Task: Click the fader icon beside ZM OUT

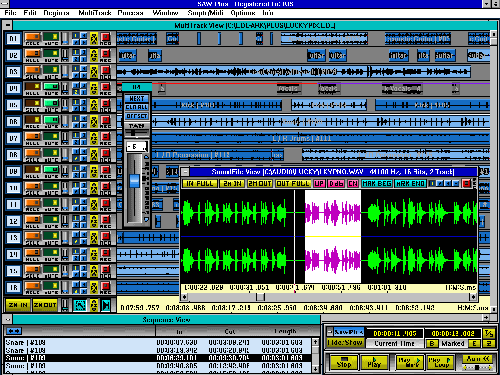Action: (x=65, y=305)
